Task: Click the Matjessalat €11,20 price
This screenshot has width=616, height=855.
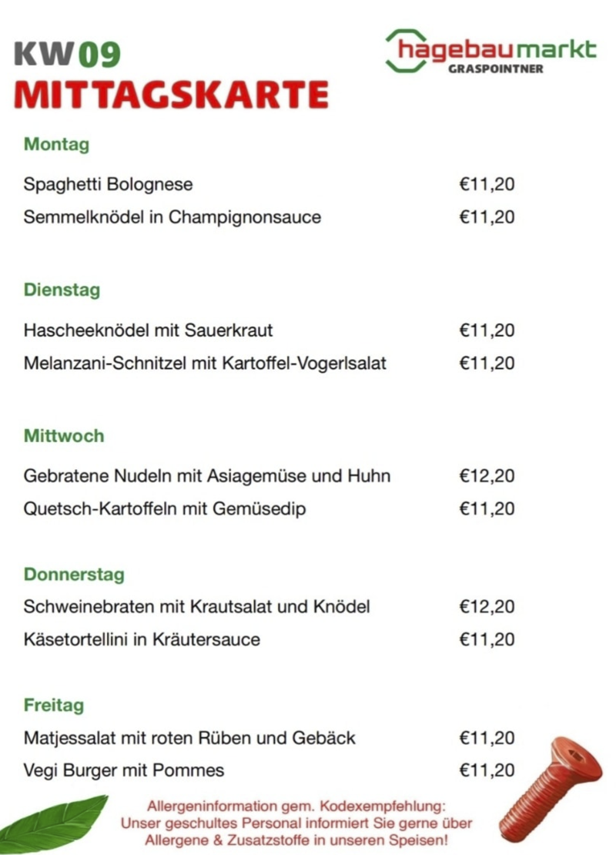Action: 487,738
